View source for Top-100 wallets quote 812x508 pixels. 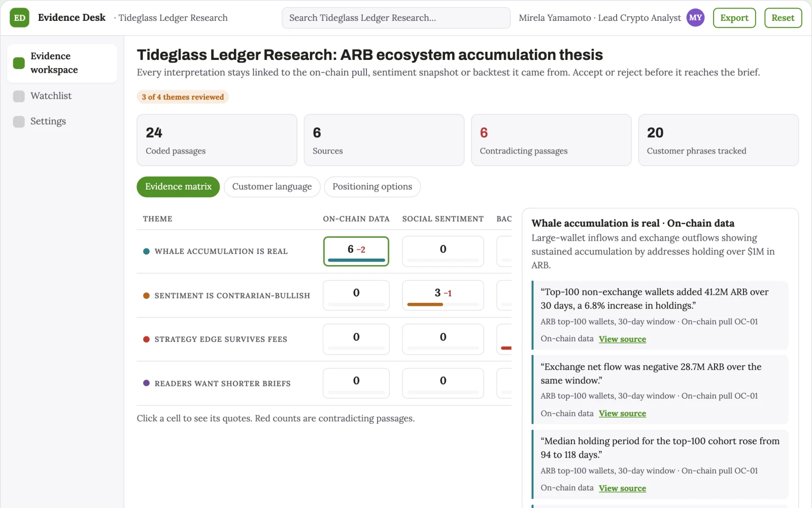click(622, 339)
